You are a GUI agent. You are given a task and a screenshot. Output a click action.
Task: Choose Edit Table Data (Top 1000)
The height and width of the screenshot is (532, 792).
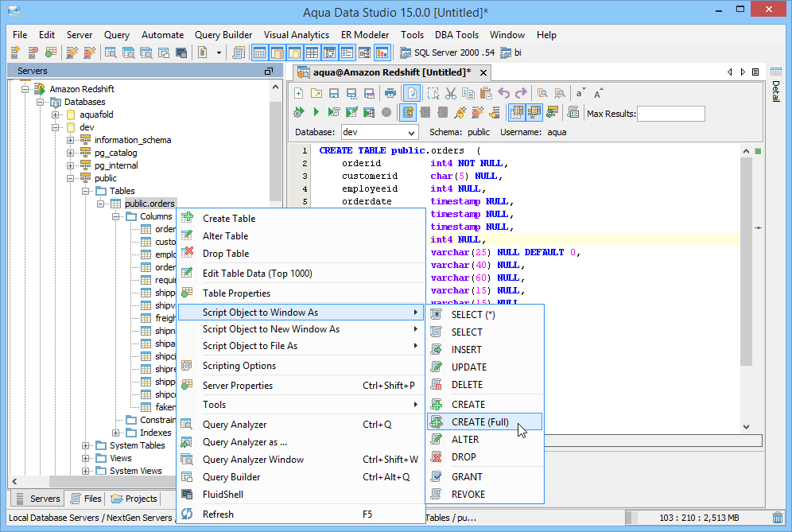[x=301, y=274]
